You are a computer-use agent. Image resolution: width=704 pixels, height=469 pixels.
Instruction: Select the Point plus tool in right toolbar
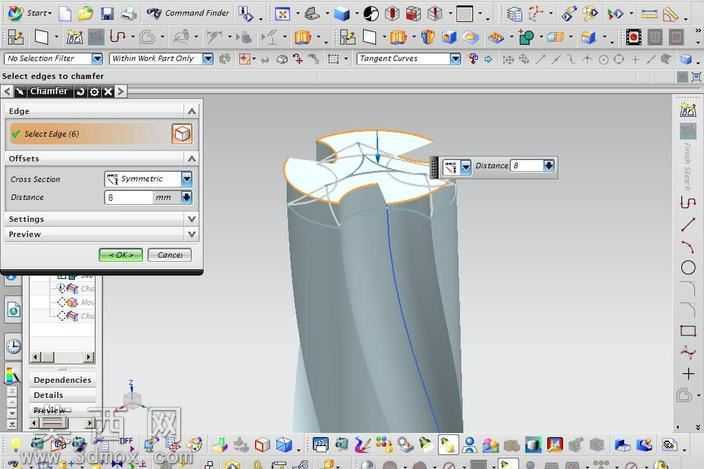688,373
